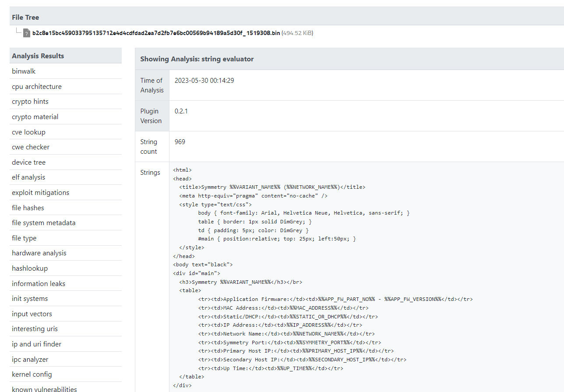Open the binwalk analysis results
Screen dimensions: 564x392
(x=24, y=71)
